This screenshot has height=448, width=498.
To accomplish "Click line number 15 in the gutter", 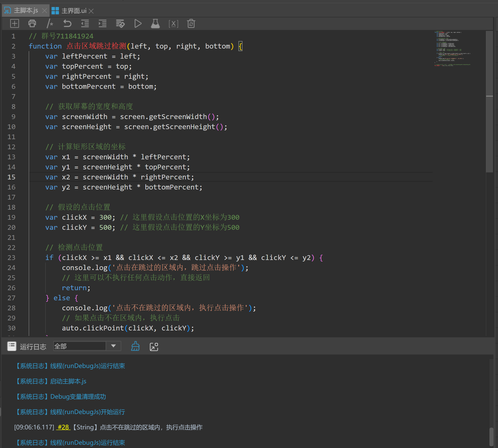I will (11, 177).
